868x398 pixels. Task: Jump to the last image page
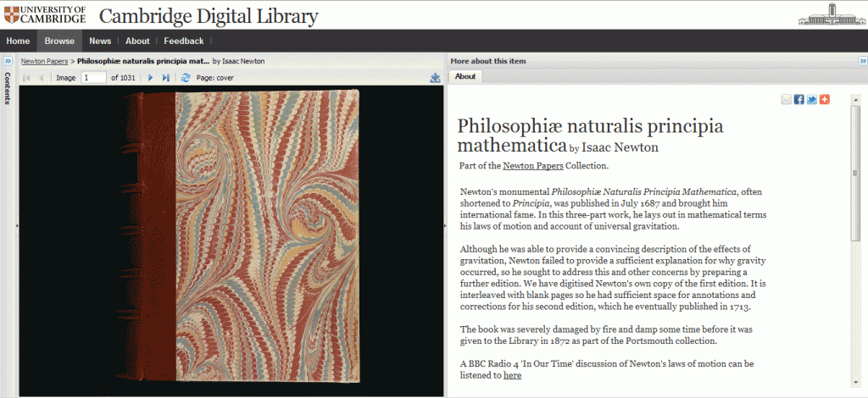[x=165, y=78]
